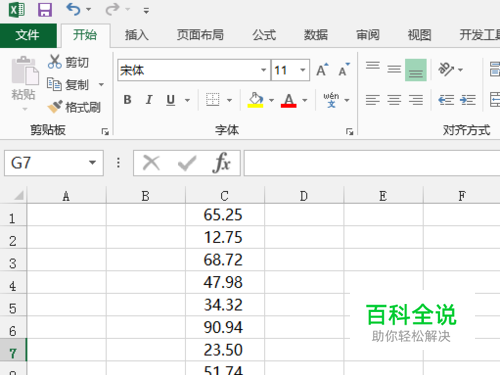Open the Customize Quick Access Toolbar menu

(x=146, y=11)
